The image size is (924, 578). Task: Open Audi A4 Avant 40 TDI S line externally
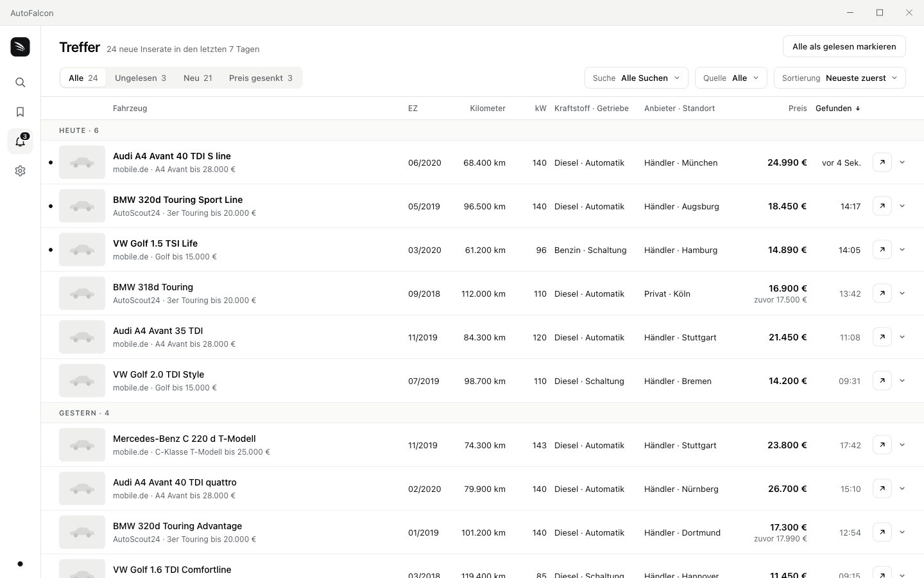(x=882, y=162)
